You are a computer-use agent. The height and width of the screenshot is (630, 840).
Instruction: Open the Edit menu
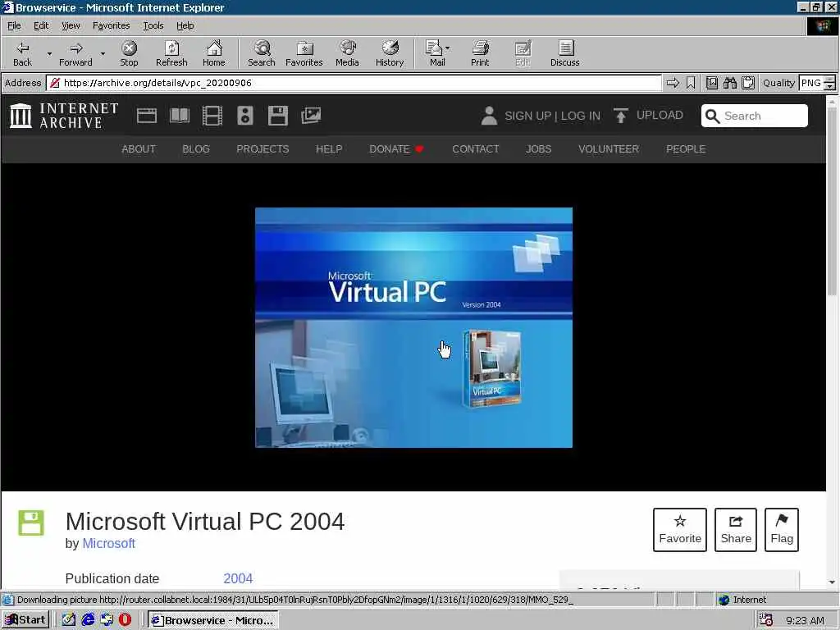41,25
